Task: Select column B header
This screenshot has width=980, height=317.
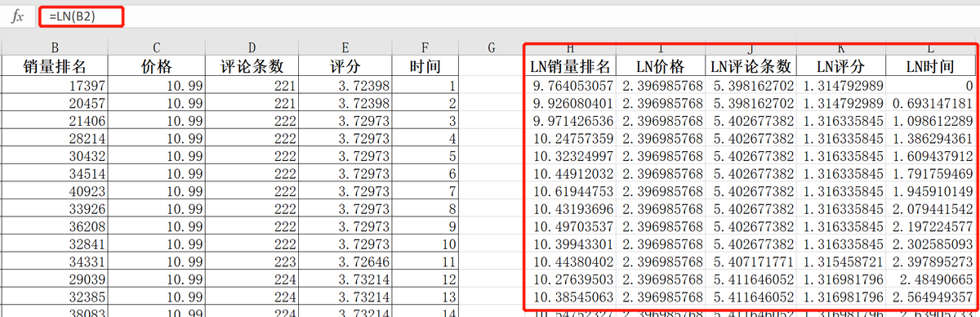Action: pos(54,47)
